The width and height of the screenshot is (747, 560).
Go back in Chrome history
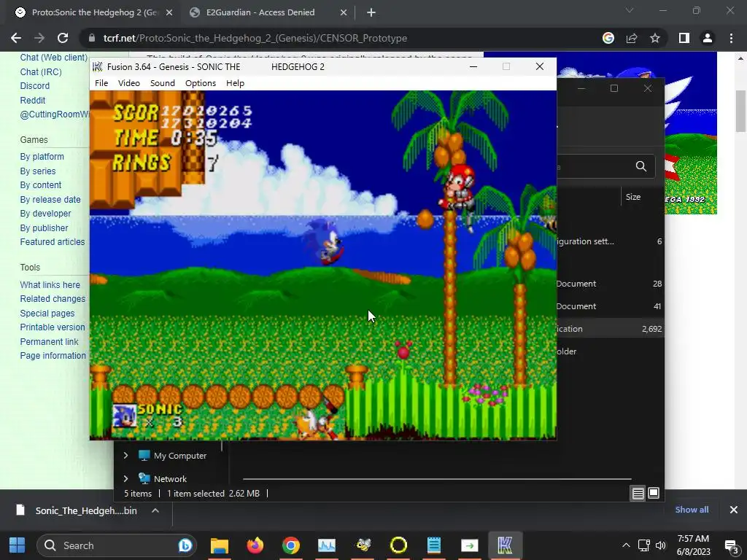(16, 38)
